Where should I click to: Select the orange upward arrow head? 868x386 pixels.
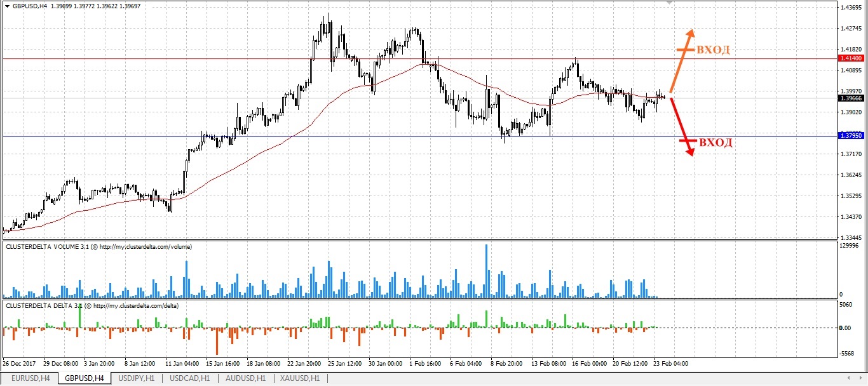click(690, 33)
